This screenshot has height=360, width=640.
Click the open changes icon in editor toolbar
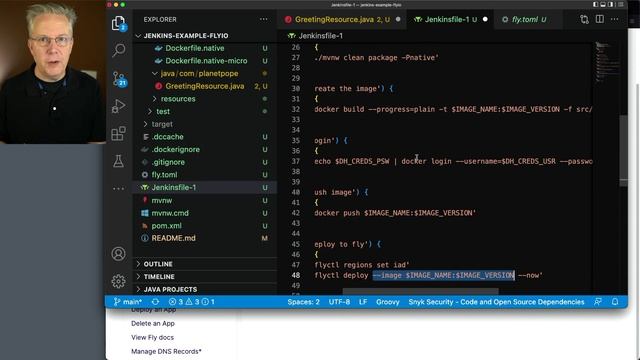point(584,19)
